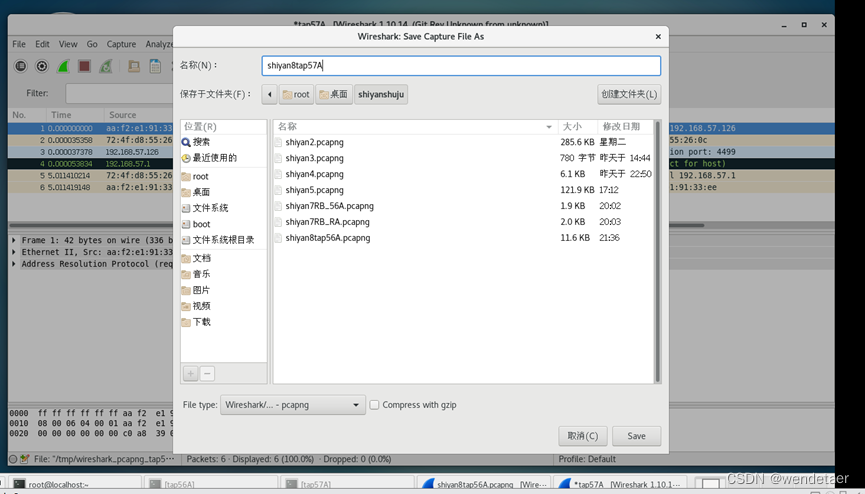Sort file list by 修改日期 column
Screen dimensions: 865x494
point(626,126)
